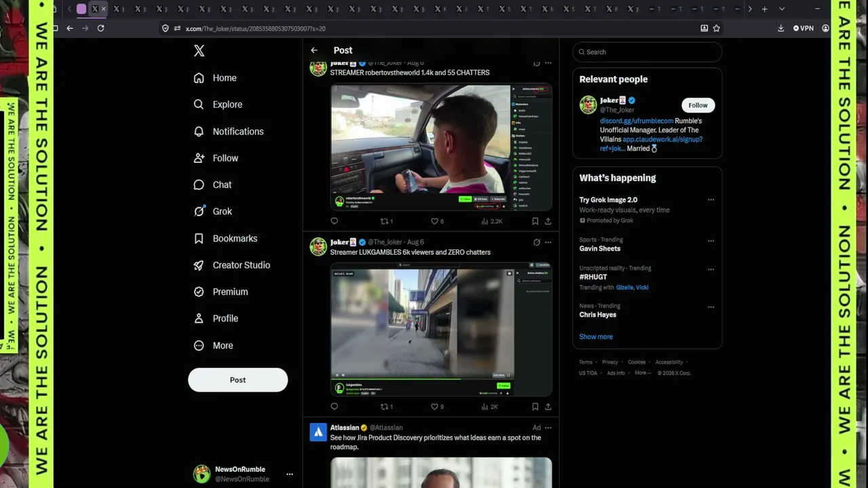Open Creator Studio in the sidebar
This screenshot has height=488, width=868.
pyautogui.click(x=232, y=265)
